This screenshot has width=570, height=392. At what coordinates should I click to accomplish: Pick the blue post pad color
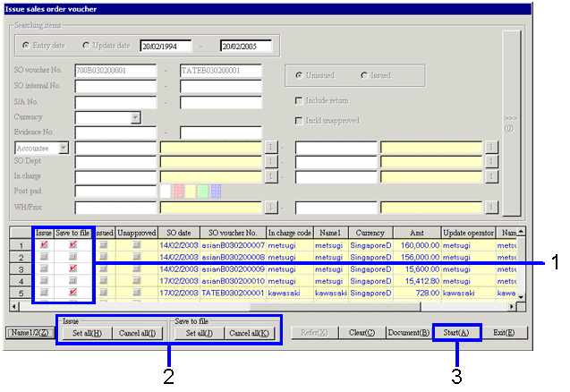216,192
